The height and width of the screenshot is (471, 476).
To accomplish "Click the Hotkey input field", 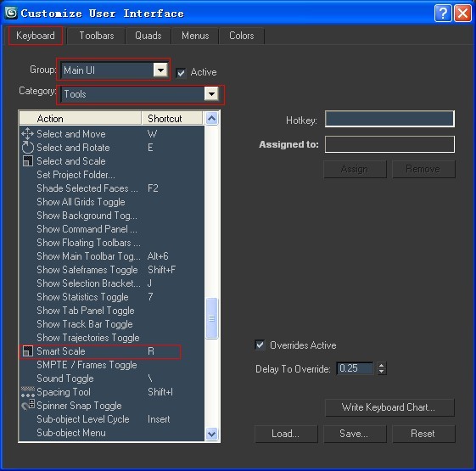I will click(x=389, y=119).
